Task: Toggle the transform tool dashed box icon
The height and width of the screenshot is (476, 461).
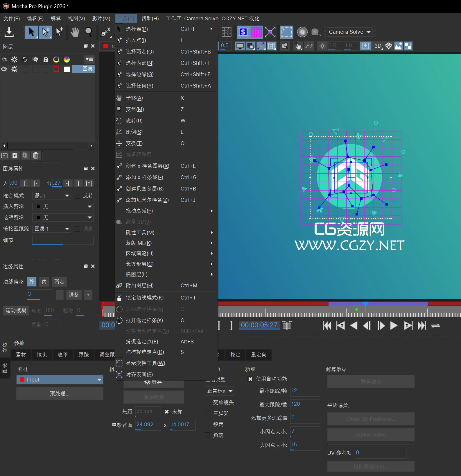Action: 287,32
